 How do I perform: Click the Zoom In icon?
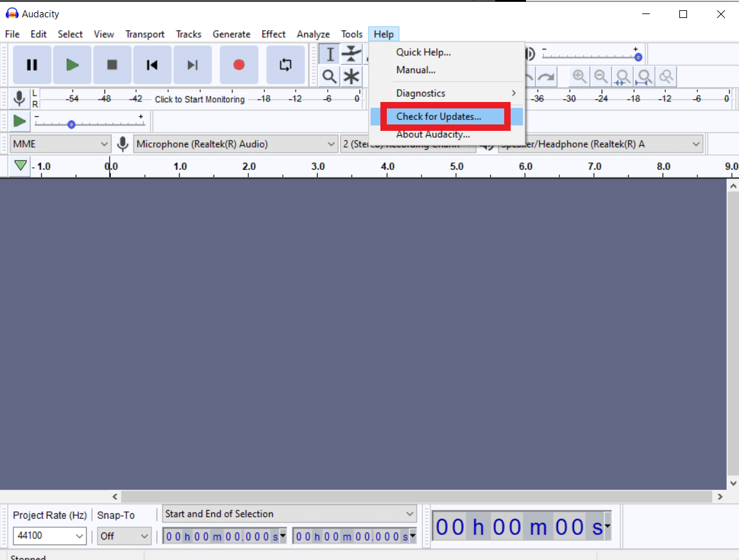[579, 76]
